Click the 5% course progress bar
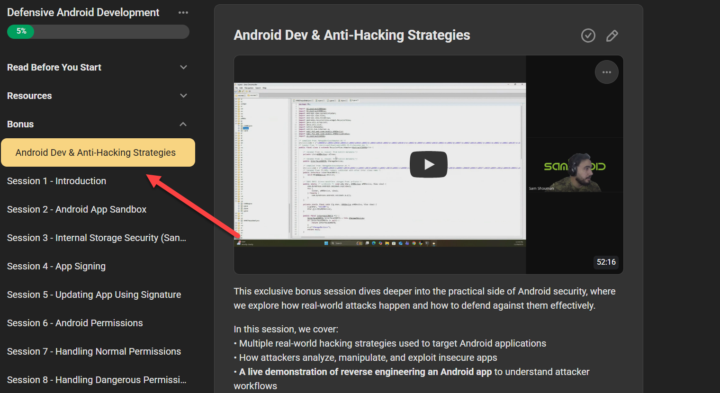Image resolution: width=720 pixels, height=393 pixels. coord(98,31)
